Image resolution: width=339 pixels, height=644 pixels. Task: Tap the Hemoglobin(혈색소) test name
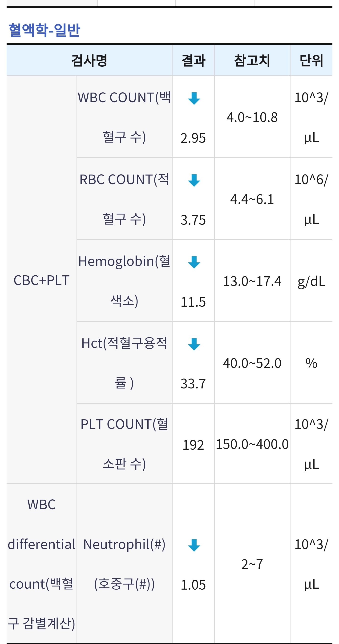124,281
